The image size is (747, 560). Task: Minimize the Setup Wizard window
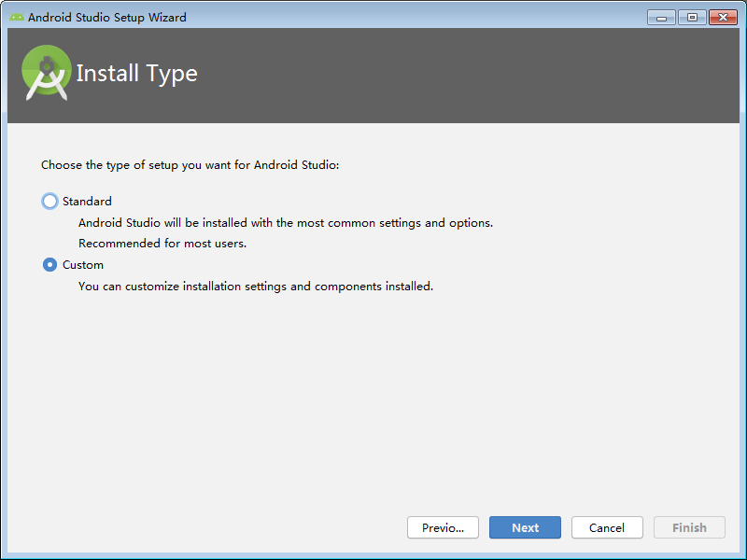coord(661,18)
